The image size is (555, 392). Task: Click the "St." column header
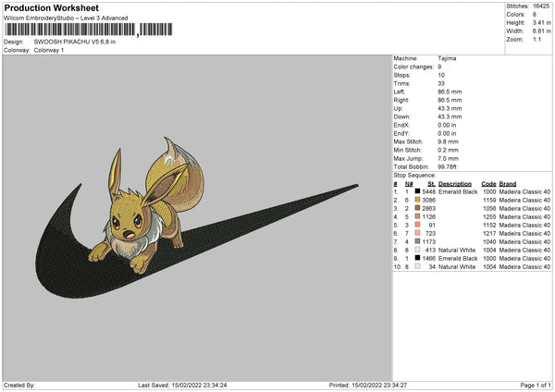pyautogui.click(x=431, y=184)
